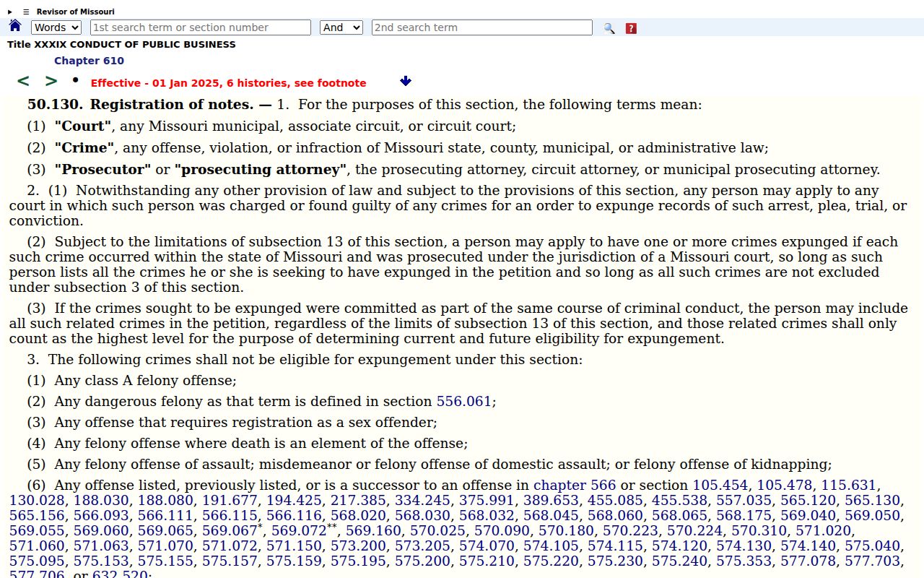924x578 pixels.
Task: Open section link 571.020
Action: point(823,530)
